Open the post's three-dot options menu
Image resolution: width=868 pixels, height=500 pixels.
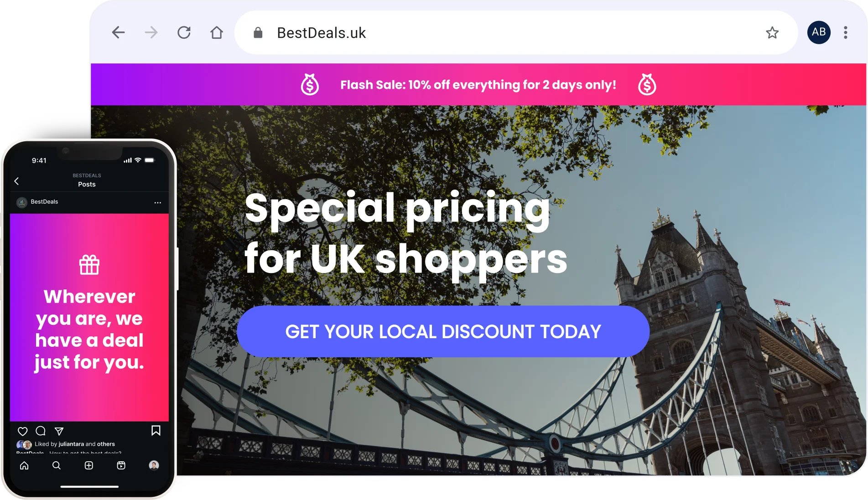157,202
